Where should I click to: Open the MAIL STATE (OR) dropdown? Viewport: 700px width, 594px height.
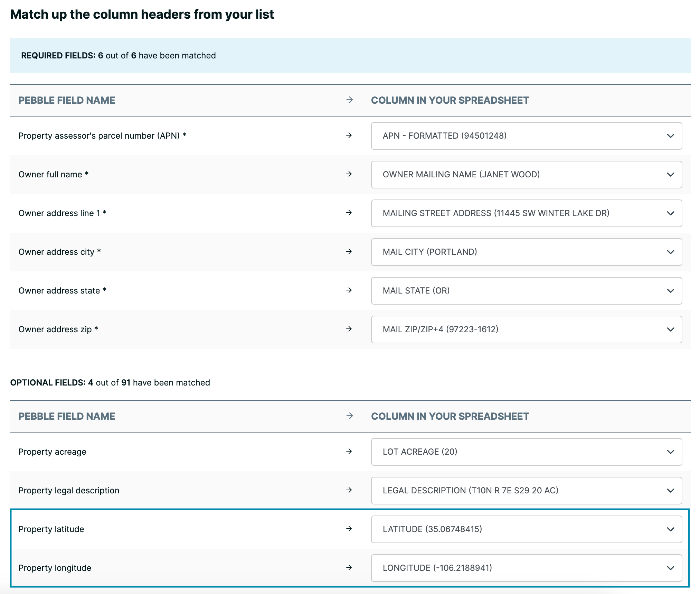pyautogui.click(x=526, y=291)
